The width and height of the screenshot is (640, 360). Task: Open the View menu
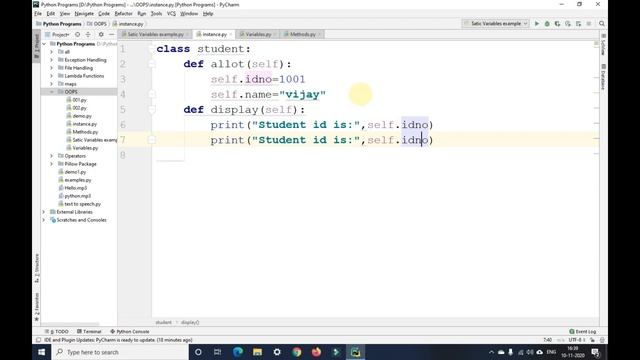(x=65, y=13)
